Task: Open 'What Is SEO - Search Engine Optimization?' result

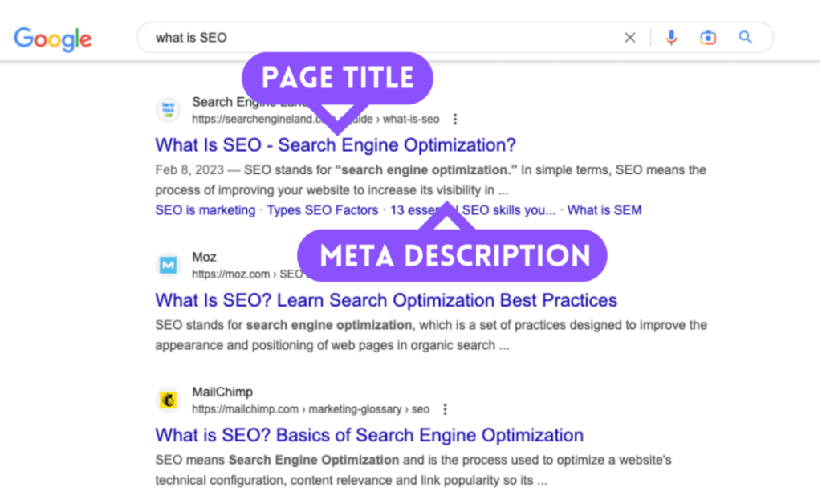Action: 336,145
